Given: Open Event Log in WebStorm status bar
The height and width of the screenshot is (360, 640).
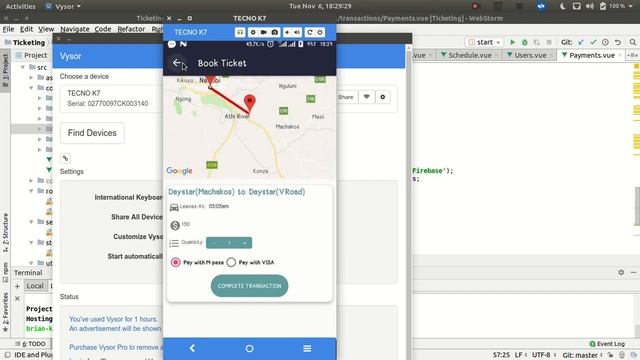Looking at the screenshot, I should click(x=607, y=344).
